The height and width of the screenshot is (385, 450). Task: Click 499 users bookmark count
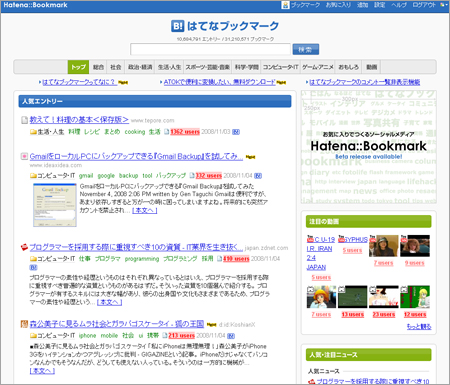(236, 259)
